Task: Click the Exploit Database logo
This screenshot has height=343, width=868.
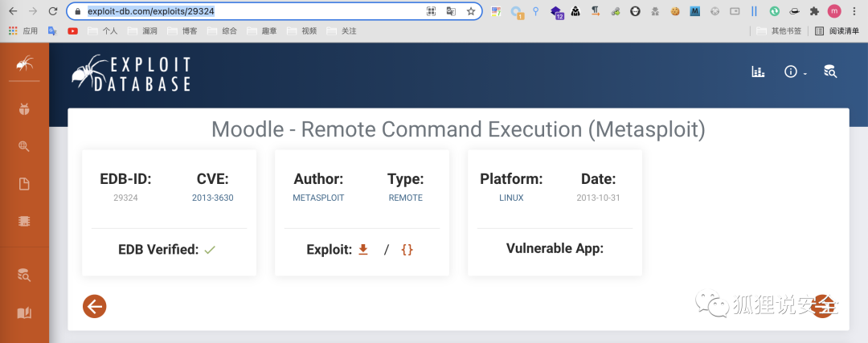Action: point(131,73)
